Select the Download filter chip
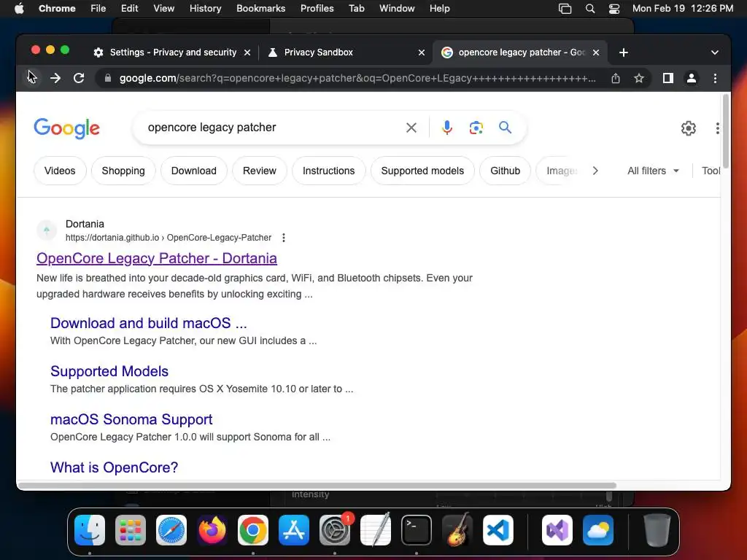Screen dimensions: 747x560 [194, 171]
